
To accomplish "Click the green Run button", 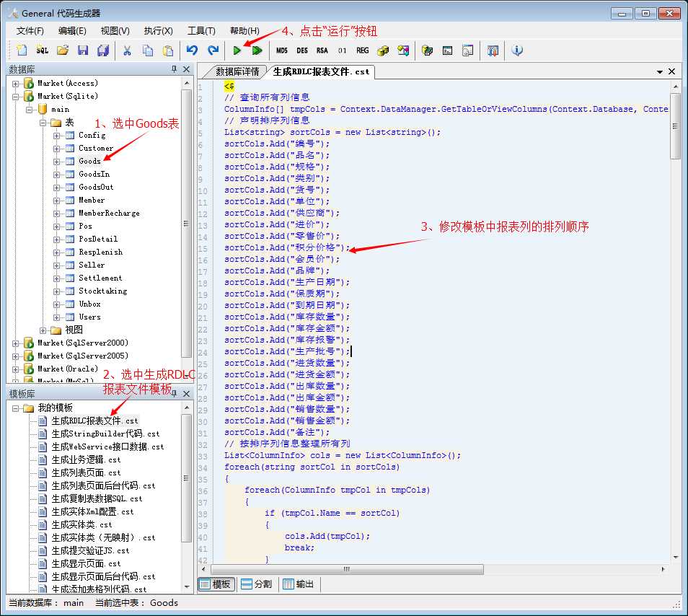I will click(x=237, y=50).
